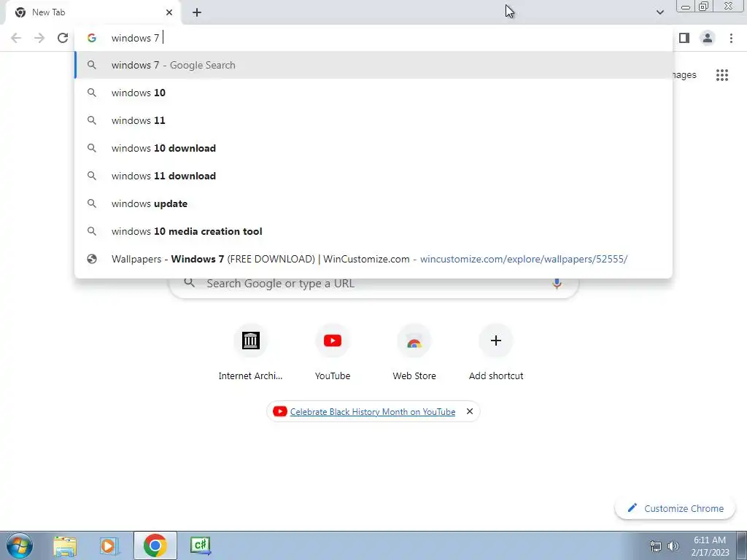The width and height of the screenshot is (747, 560).
Task: Select the New Tab browser tab
Action: click(x=93, y=12)
